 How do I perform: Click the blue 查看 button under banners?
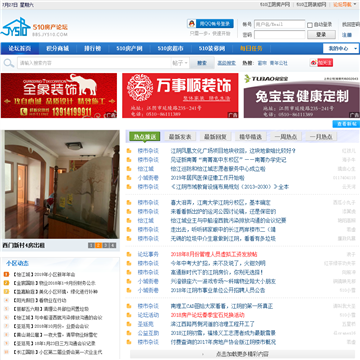346,124
